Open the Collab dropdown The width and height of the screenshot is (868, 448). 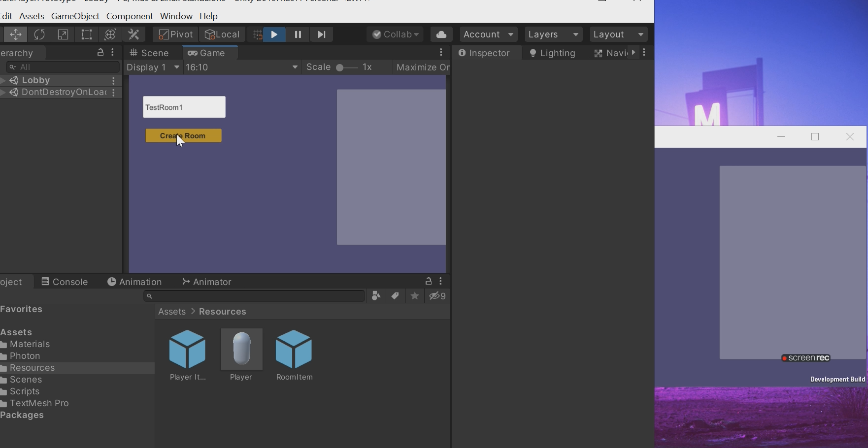coord(396,34)
